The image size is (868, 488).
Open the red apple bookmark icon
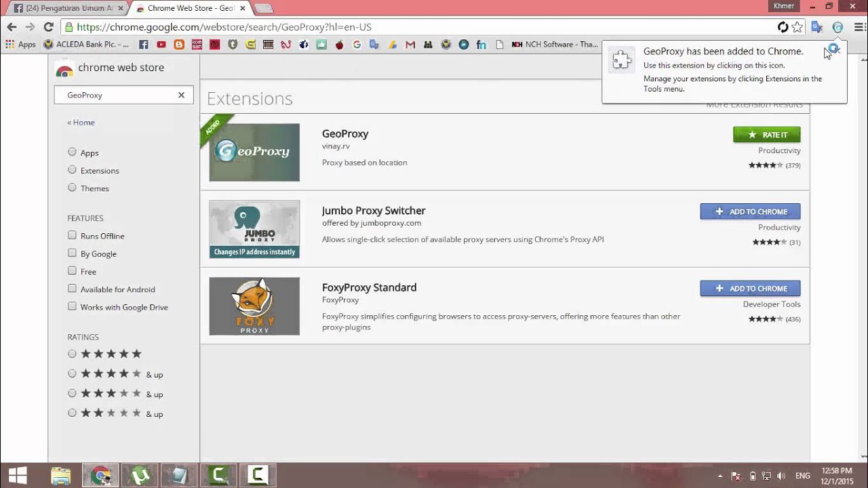pos(339,45)
